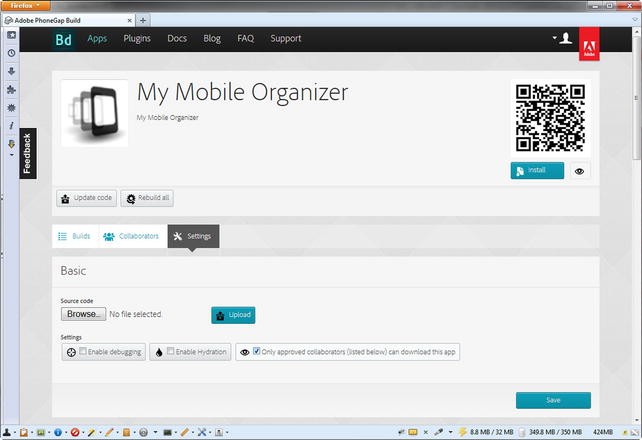642x440 pixels.
Task: Expand the arrow next to gray disc icon
Action: click(155, 432)
